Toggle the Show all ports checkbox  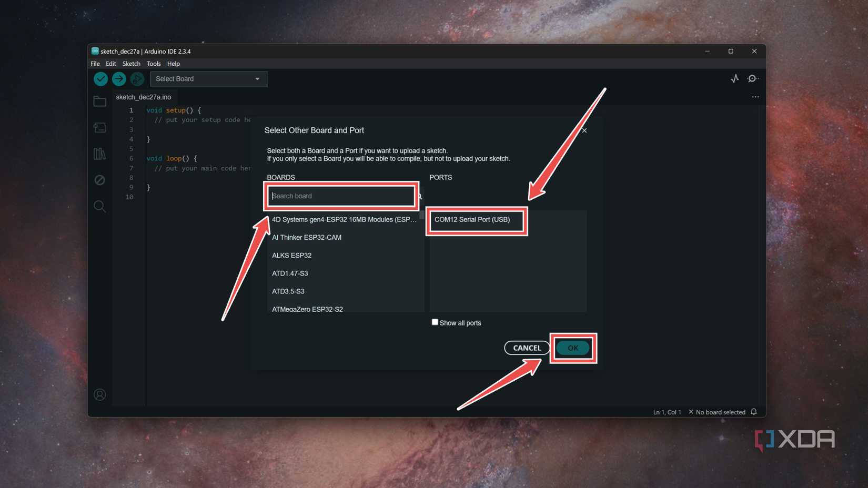pos(435,322)
